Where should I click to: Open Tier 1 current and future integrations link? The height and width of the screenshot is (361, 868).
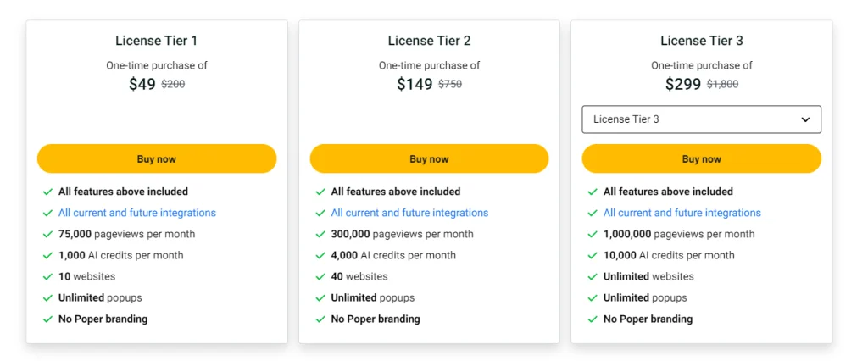pos(136,213)
